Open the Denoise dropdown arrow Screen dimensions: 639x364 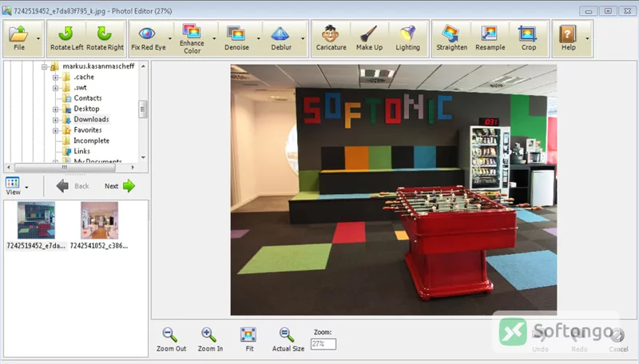coord(258,38)
